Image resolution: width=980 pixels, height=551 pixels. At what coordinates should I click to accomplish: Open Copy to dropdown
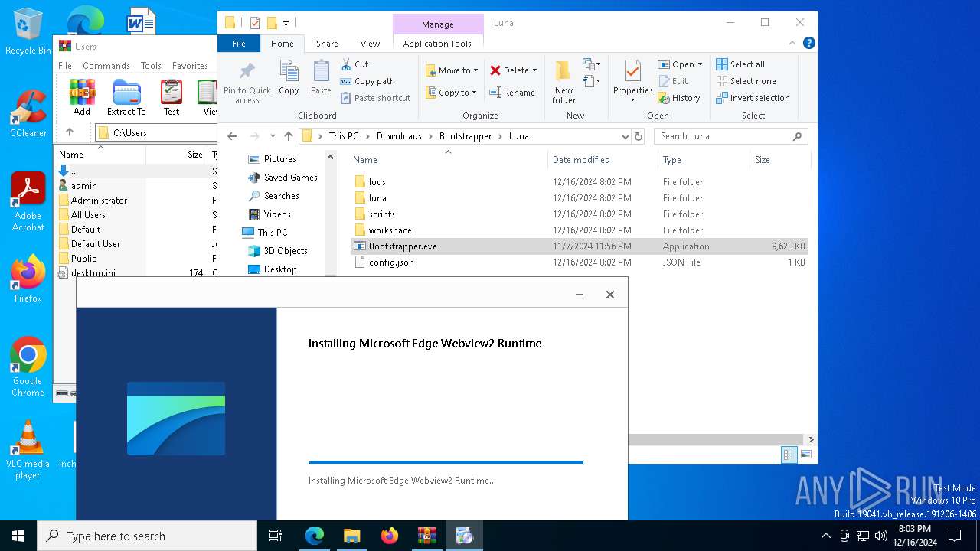point(451,93)
